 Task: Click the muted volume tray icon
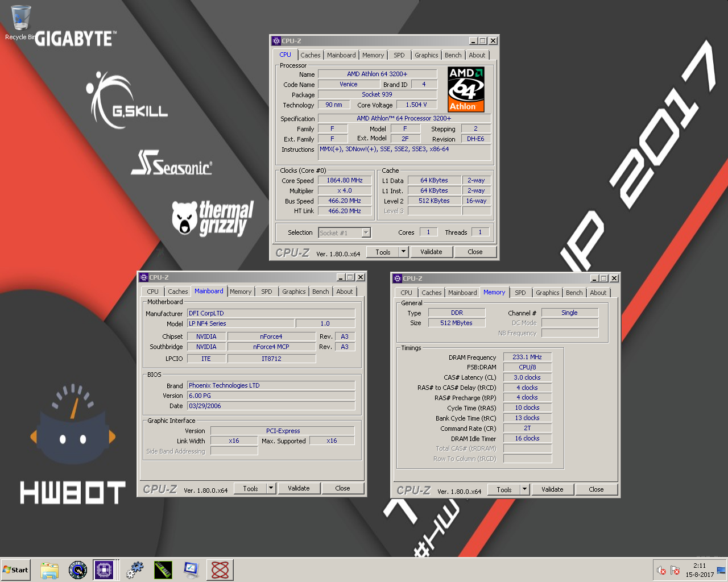[661, 570]
